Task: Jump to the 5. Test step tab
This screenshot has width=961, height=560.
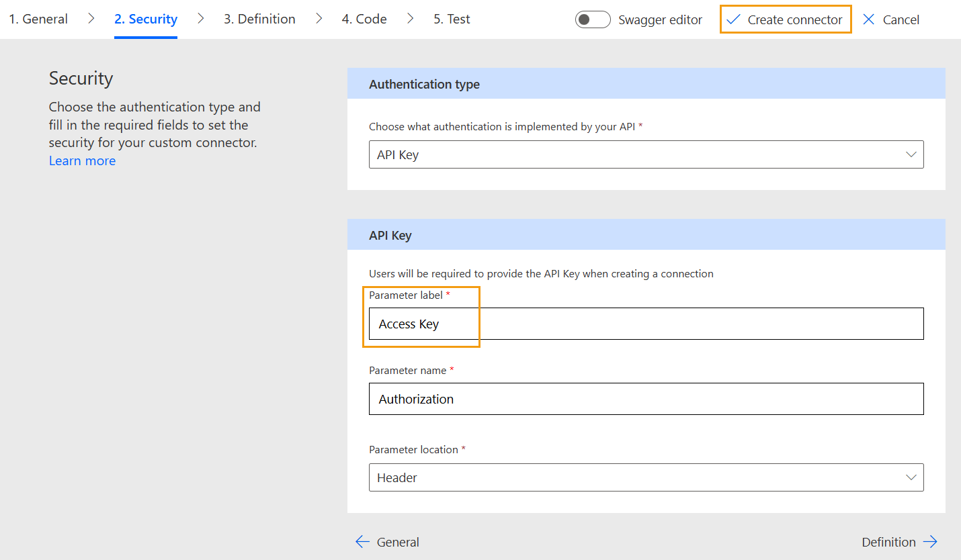Action: pos(452,19)
